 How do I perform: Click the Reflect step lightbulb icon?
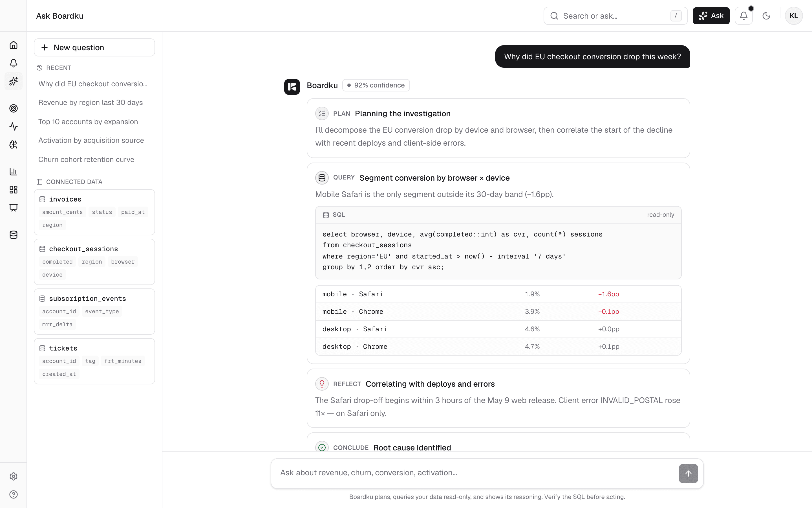tap(322, 384)
